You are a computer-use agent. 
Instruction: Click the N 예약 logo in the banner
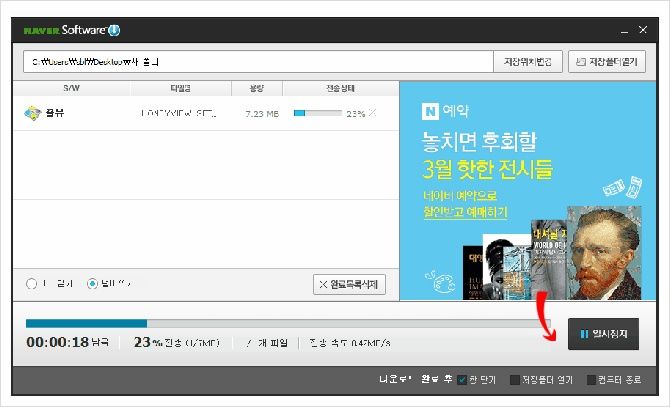tap(445, 111)
